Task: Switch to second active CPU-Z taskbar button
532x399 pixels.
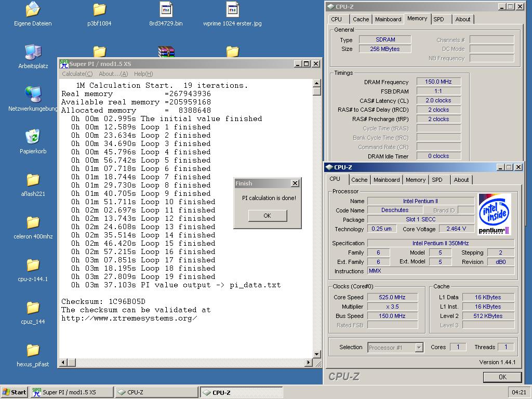Action: pos(241,392)
